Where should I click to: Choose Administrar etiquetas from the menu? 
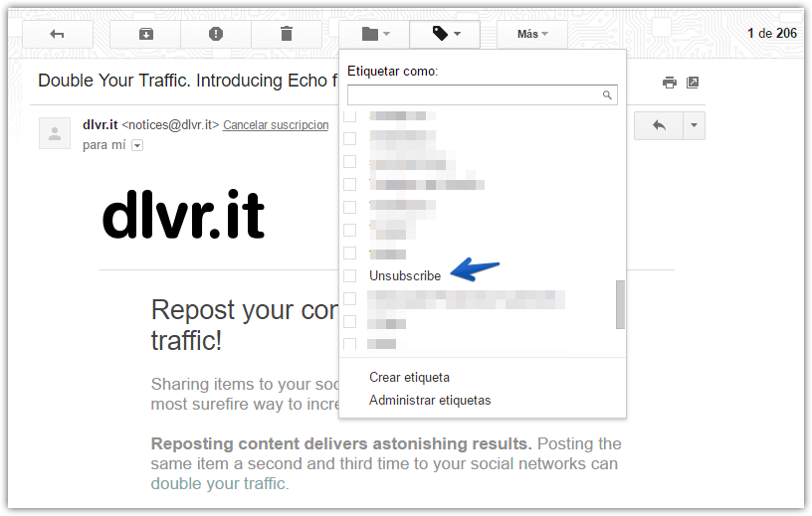click(430, 400)
